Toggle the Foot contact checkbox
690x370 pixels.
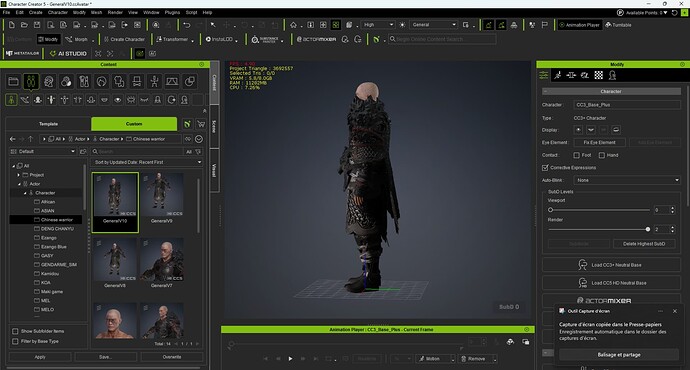(x=576, y=155)
